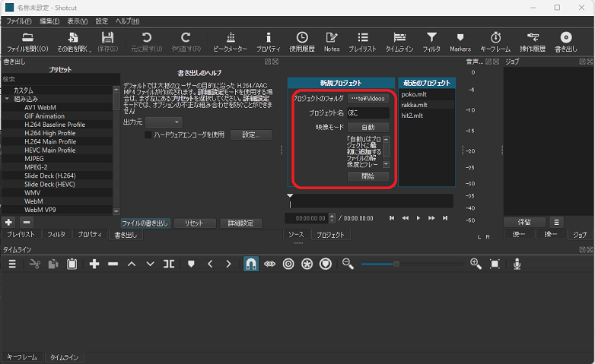Toggle timeline snapping magnet

click(251, 264)
